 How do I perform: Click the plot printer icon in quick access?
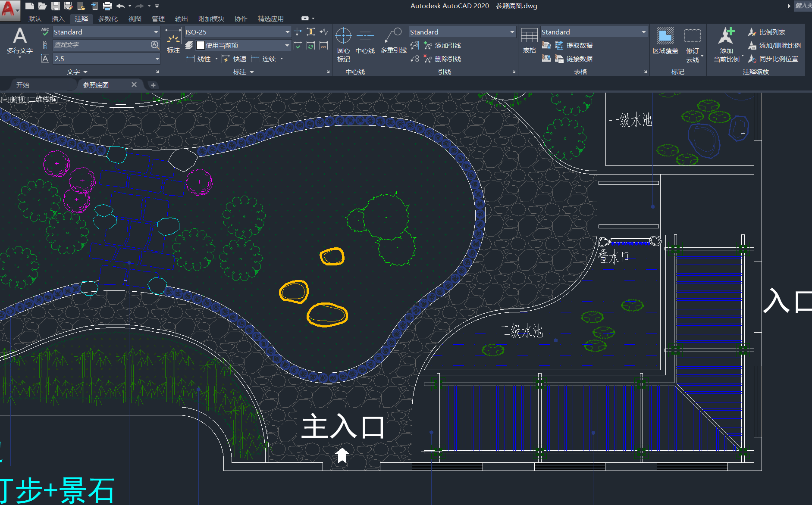coord(107,6)
